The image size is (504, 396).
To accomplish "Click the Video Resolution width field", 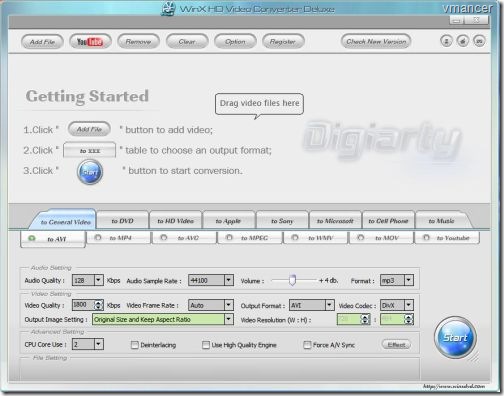I will pyautogui.click(x=349, y=319).
